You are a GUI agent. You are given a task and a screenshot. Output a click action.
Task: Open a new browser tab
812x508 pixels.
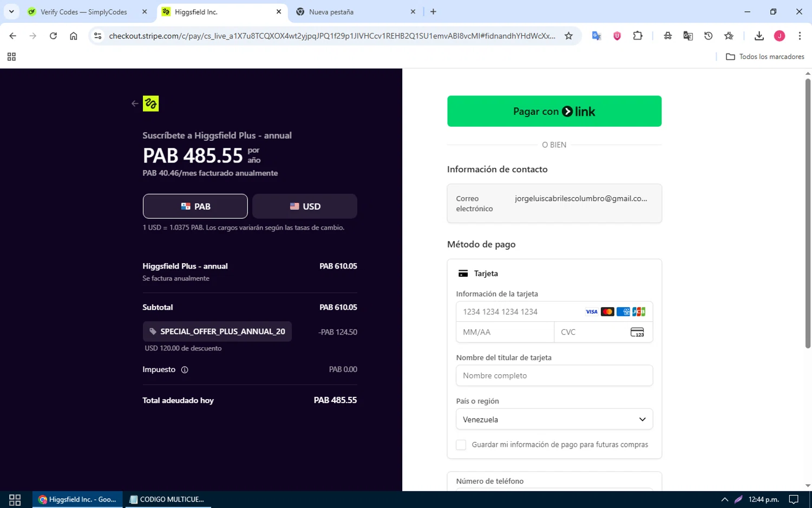[433, 12]
